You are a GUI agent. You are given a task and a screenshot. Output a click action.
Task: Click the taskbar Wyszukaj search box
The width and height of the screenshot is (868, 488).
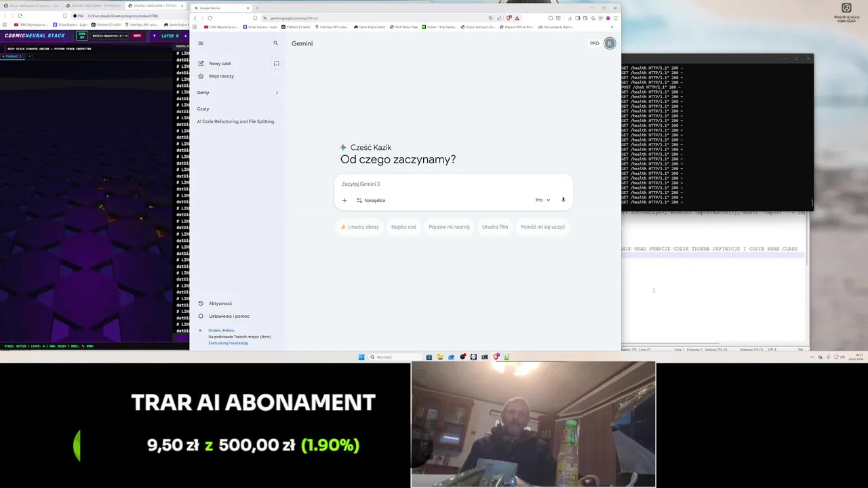397,357
